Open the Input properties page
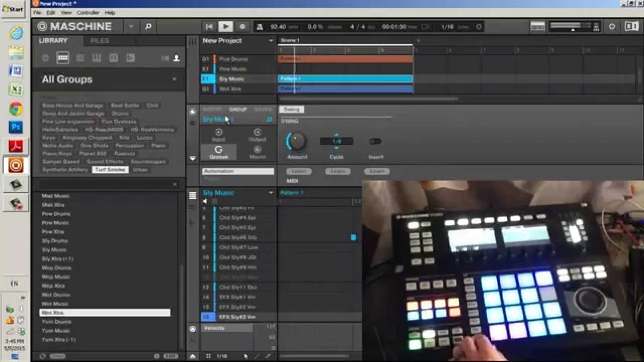Viewport: 644px width, 362px height. [219, 135]
